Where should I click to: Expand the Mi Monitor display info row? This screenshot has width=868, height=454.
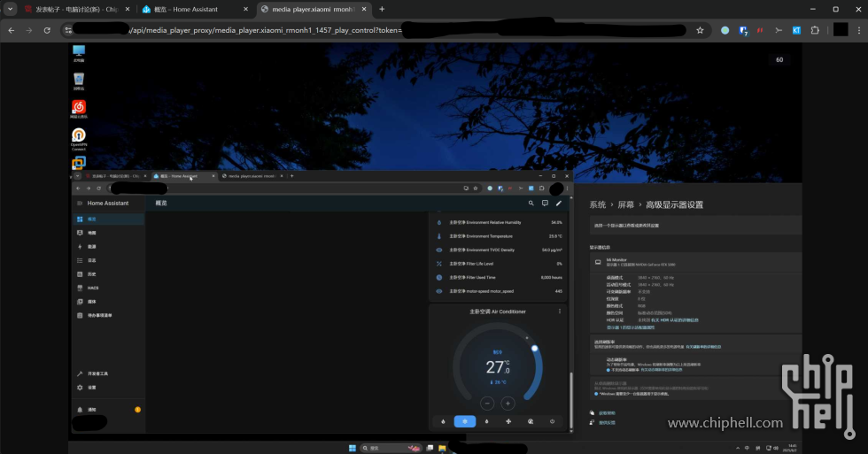pyautogui.click(x=696, y=262)
